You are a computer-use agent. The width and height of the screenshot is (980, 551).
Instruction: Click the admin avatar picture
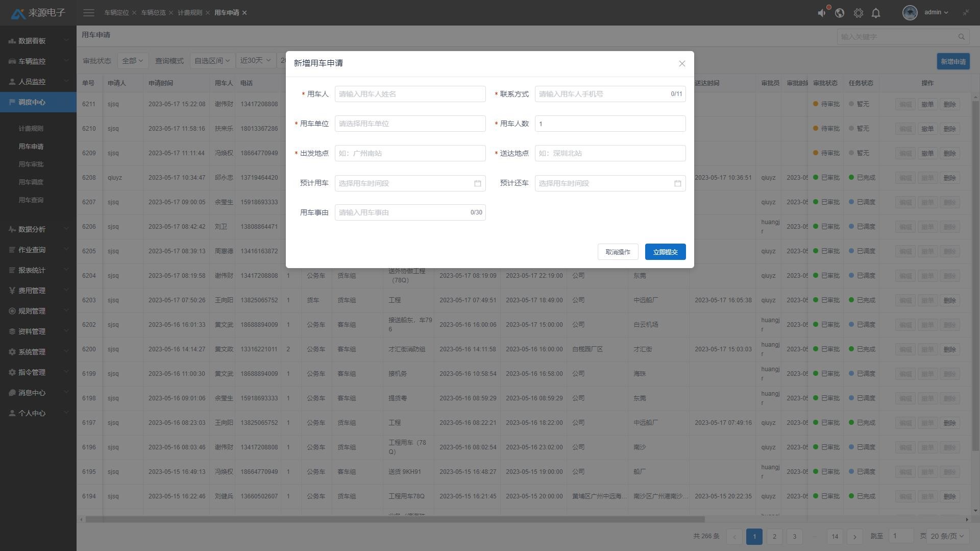click(x=910, y=13)
